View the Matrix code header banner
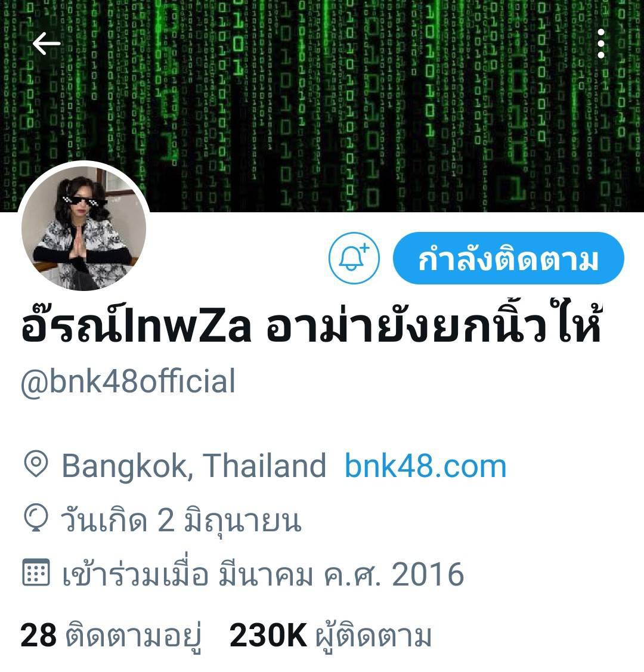Viewport: 644px width, 672px height. click(322, 106)
